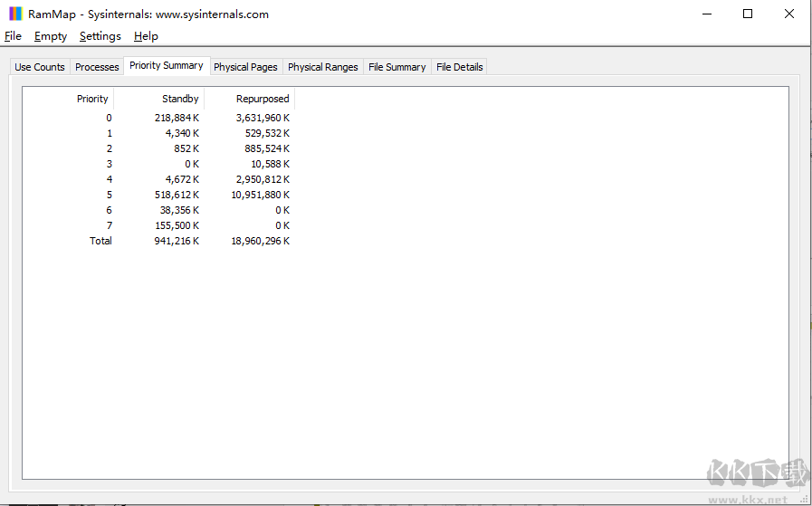
Task: Switch to the Use Counts tab
Action: (x=40, y=67)
